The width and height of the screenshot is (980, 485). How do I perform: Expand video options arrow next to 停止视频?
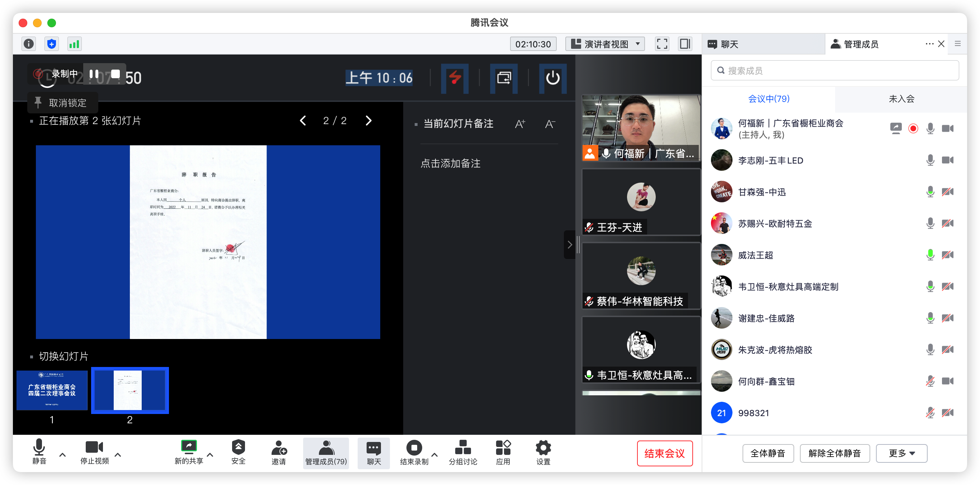(x=118, y=455)
